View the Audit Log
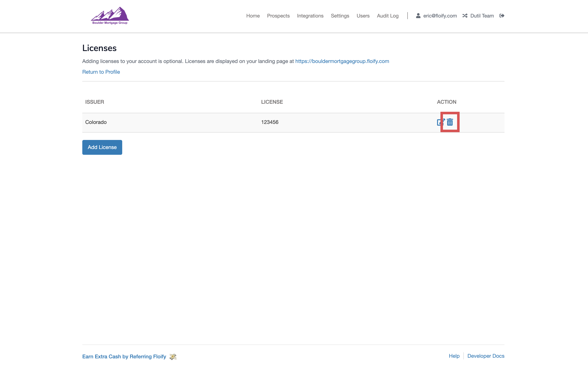The image size is (588, 368). [388, 16]
